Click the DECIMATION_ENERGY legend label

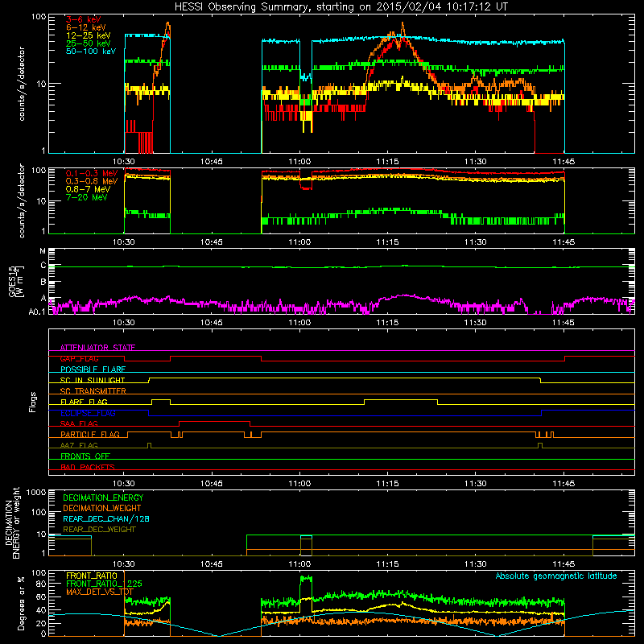[103, 497]
